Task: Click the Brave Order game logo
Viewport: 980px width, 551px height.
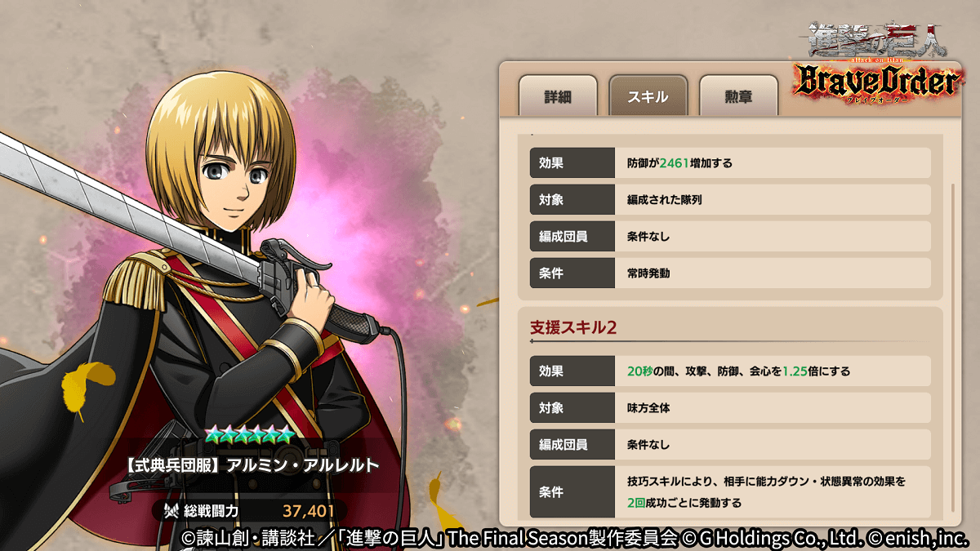Action: pyautogui.click(x=876, y=83)
